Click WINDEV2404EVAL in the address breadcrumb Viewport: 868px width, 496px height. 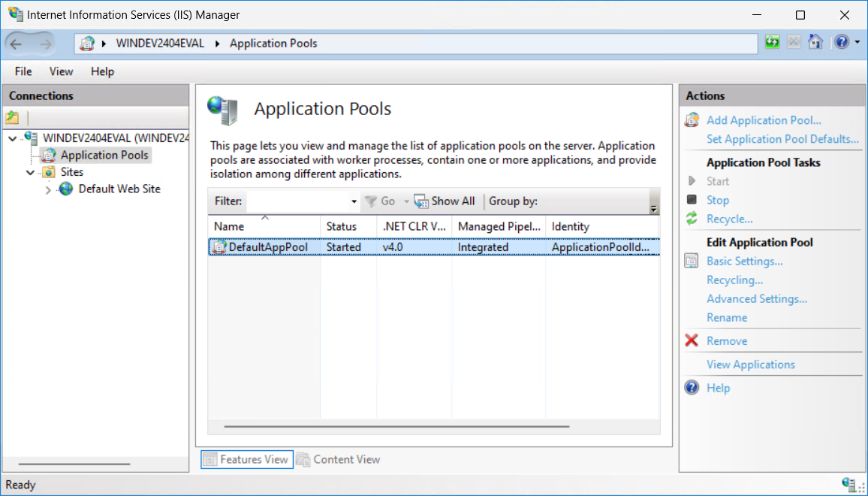click(160, 44)
